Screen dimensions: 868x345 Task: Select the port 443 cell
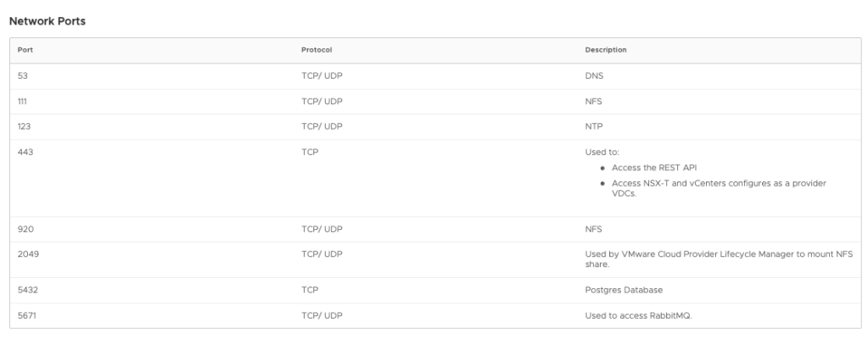click(24, 153)
